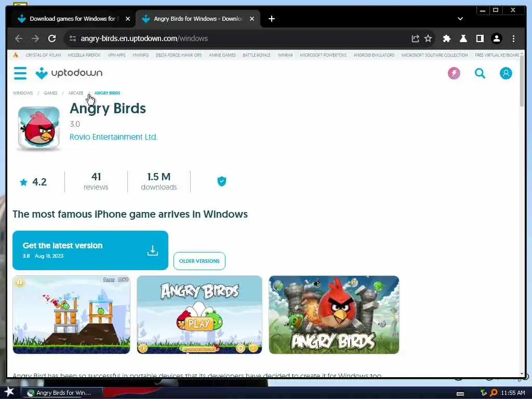Screen dimensions: 532x399
Task: Open the Anime Games trending link
Action: point(222,55)
